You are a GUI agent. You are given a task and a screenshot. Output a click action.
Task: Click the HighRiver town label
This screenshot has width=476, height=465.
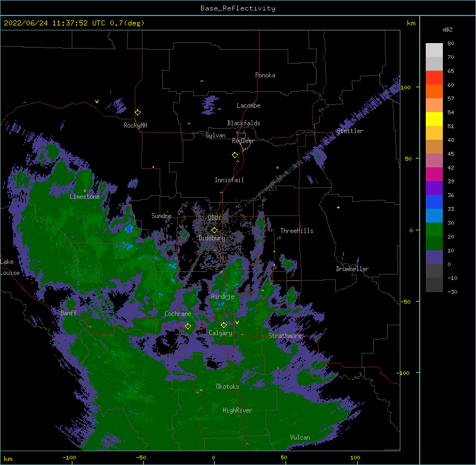click(237, 410)
